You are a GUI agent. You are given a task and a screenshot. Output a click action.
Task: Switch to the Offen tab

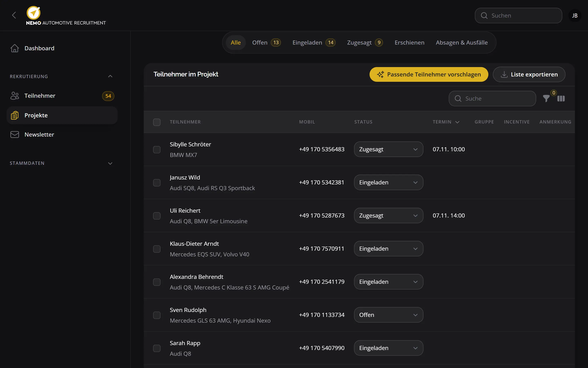267,43
